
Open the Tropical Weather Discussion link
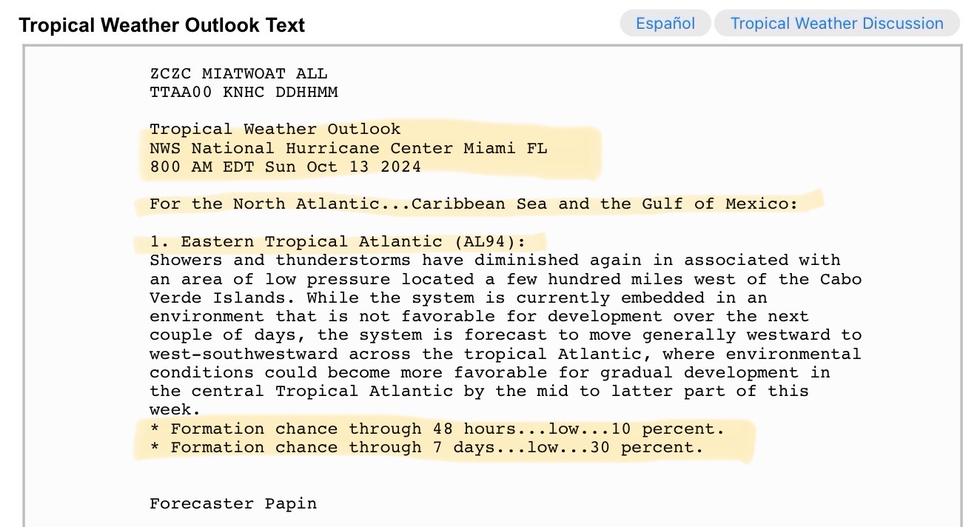tap(836, 24)
